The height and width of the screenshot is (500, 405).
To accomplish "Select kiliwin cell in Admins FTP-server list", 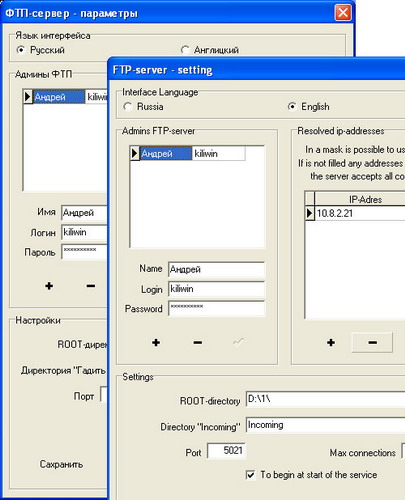I will click(219, 154).
